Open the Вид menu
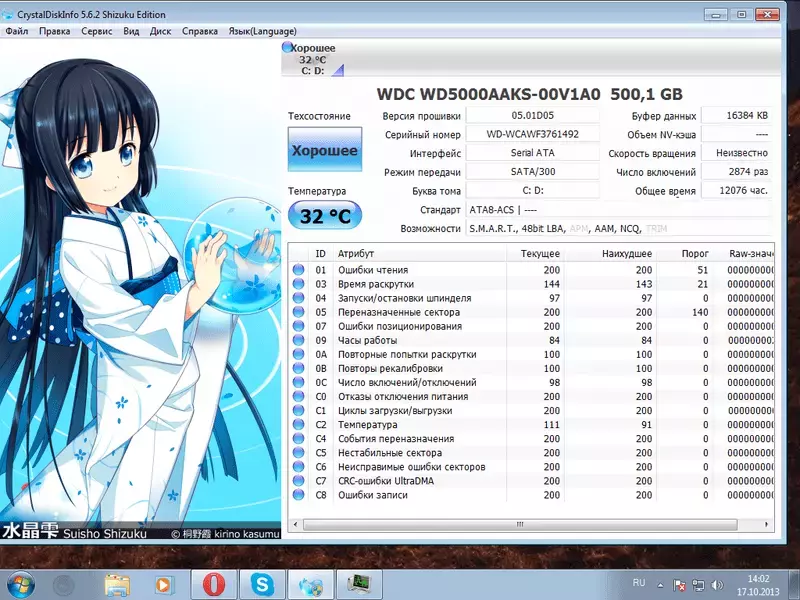This screenshot has width=800, height=600. [131, 31]
